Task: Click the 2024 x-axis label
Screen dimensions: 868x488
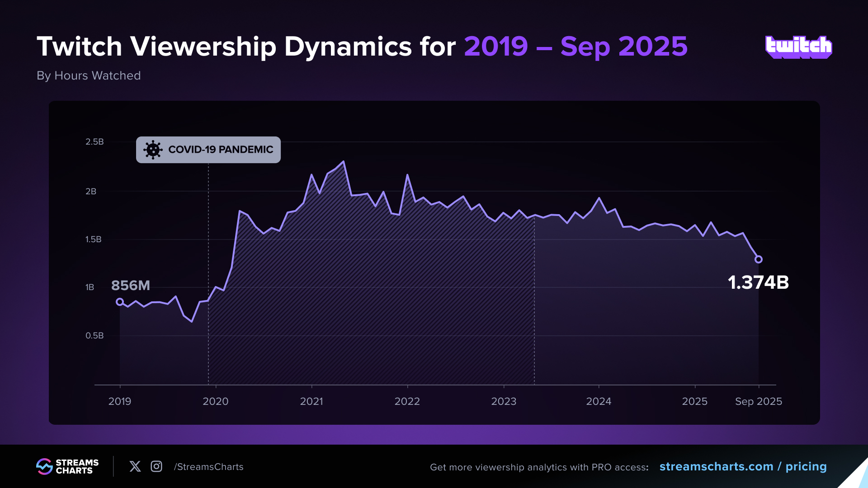Action: pos(599,401)
